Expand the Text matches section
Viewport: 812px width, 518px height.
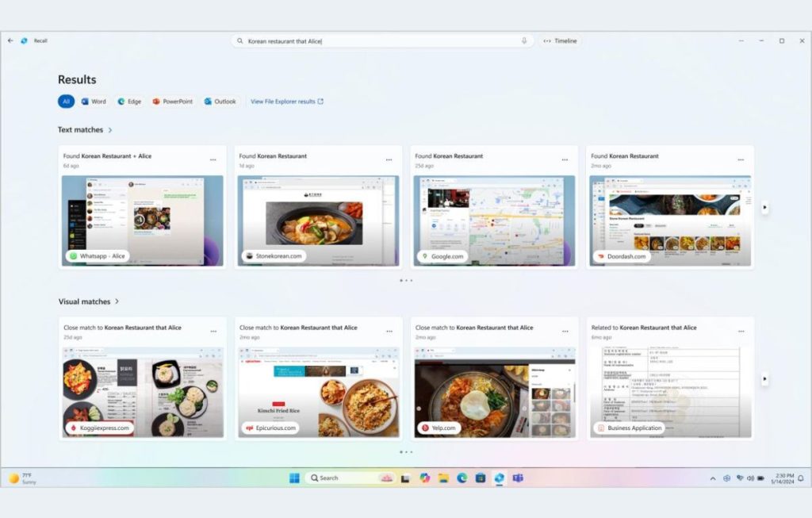click(110, 130)
